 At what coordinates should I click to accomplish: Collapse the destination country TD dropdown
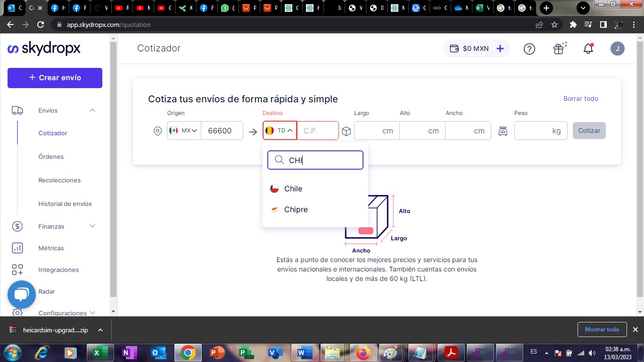point(280,131)
